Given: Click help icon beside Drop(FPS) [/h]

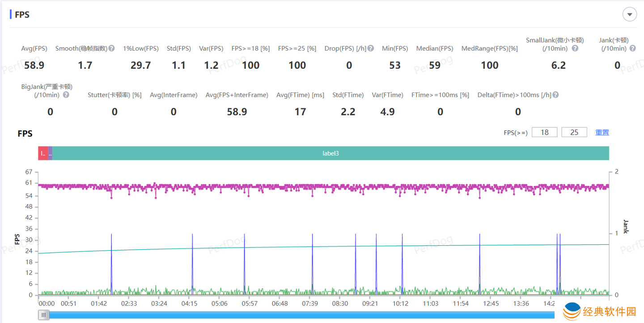Looking at the screenshot, I should (x=371, y=48).
